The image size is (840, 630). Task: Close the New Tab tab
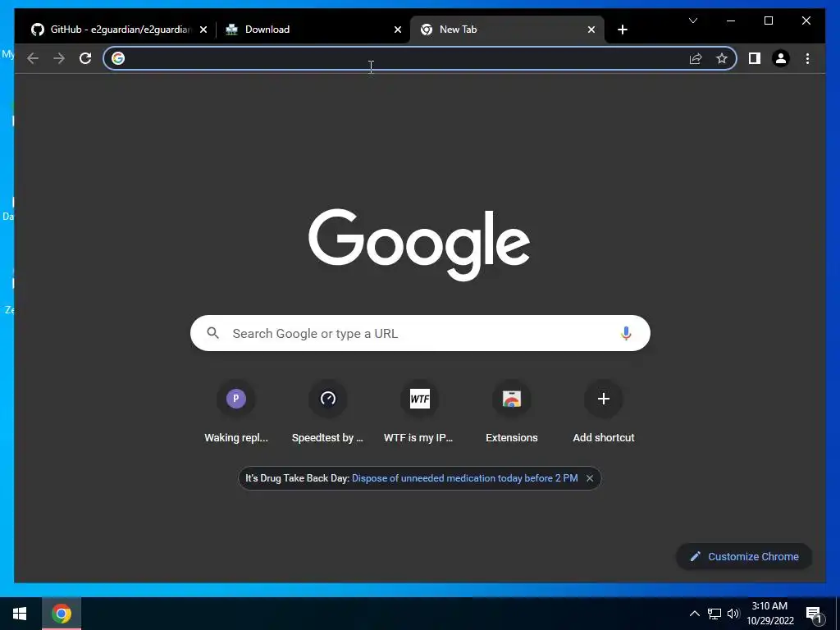click(x=591, y=30)
